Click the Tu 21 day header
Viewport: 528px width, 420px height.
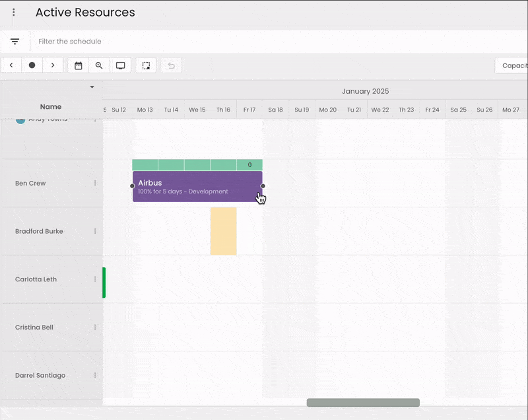point(354,110)
